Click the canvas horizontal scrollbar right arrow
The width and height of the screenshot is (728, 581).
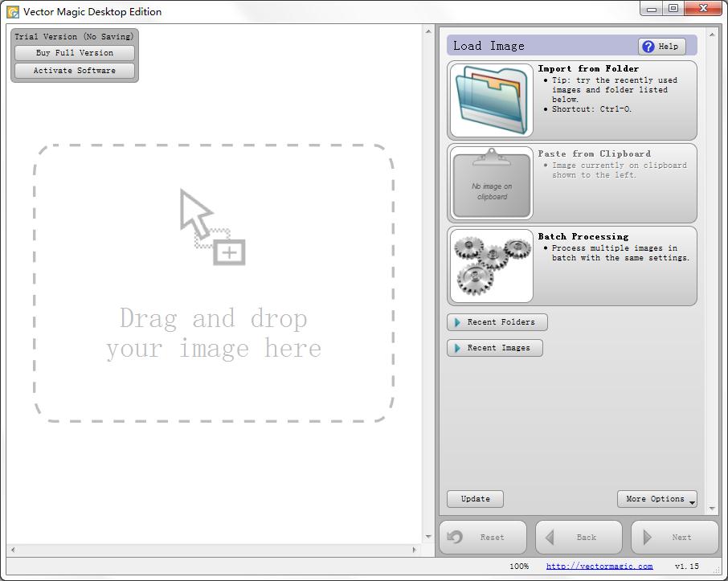tap(414, 550)
